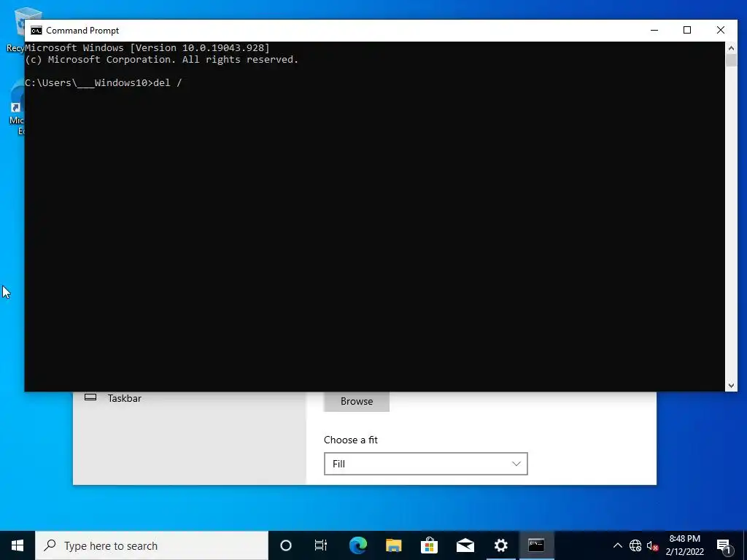747x560 pixels.
Task: Click the Command Prompt scroll down arrow
Action: pos(731,386)
